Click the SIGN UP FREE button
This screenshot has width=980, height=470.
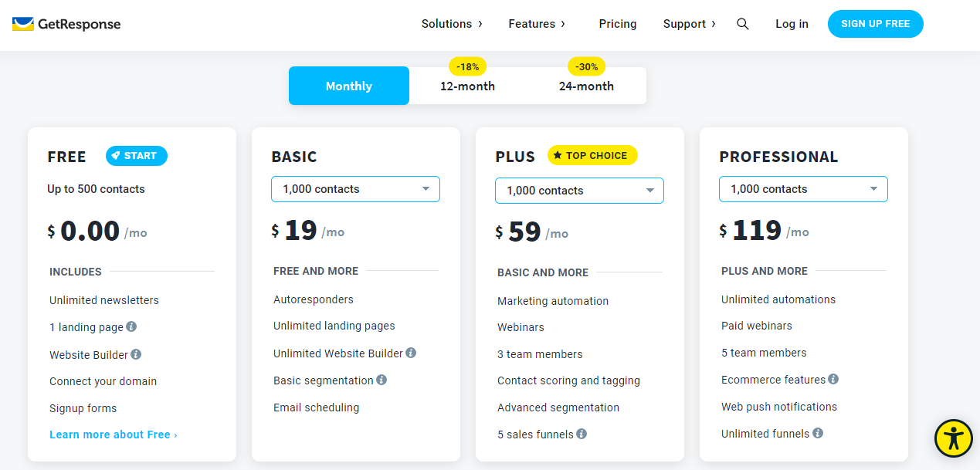coord(875,24)
